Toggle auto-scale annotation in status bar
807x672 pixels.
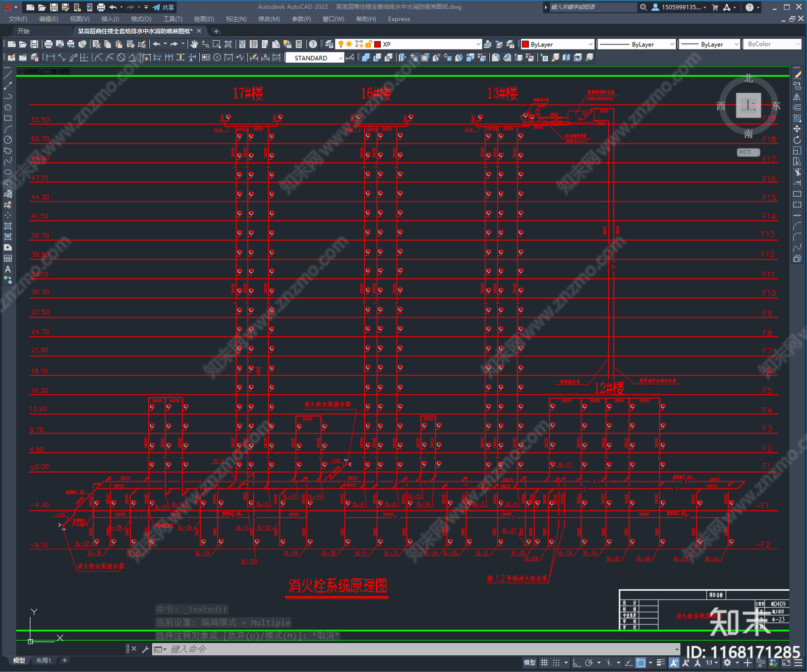pyautogui.click(x=686, y=662)
